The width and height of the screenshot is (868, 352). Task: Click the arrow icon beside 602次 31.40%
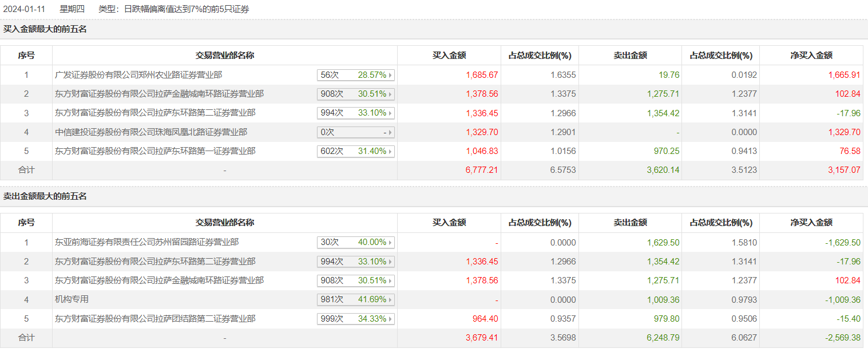[x=391, y=152]
